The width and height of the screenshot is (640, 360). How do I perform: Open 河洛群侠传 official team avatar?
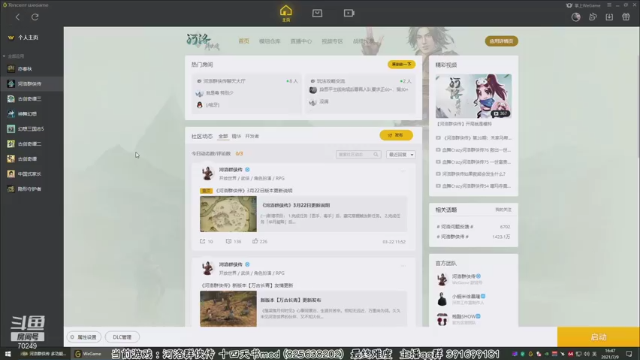(442, 279)
